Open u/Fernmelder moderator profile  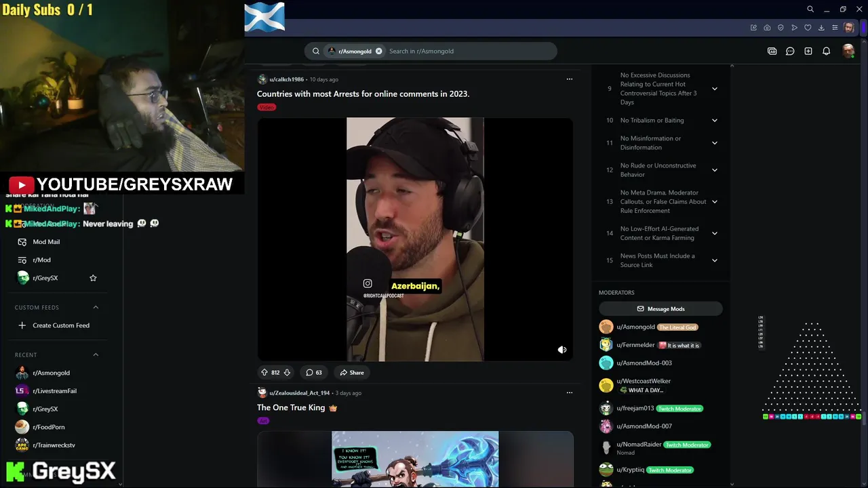(x=635, y=345)
